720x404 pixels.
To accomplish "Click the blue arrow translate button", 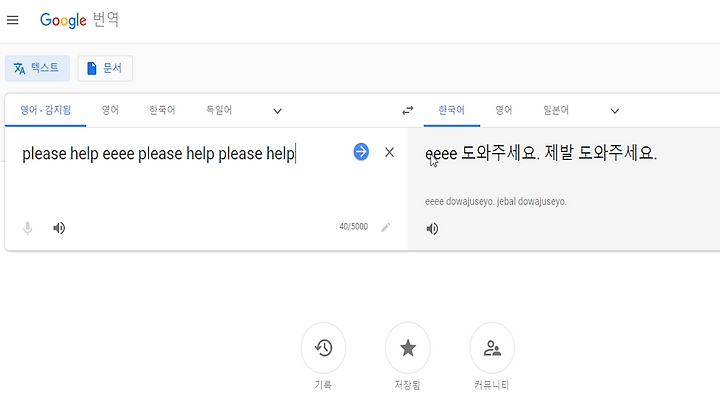I will tap(361, 152).
